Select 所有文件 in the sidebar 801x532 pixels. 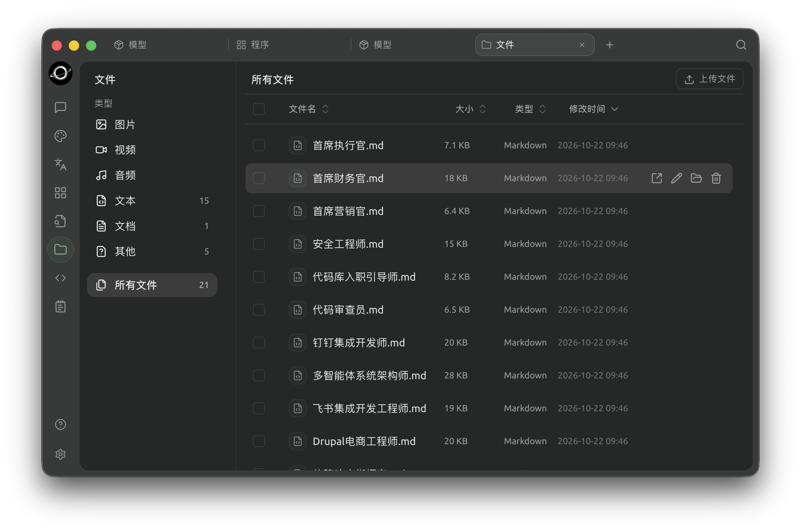[x=152, y=285]
